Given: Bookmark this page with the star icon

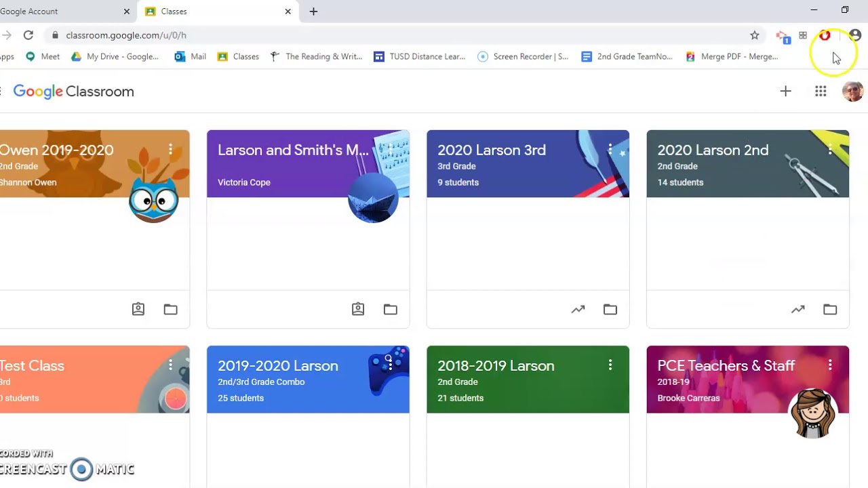Looking at the screenshot, I should pyautogui.click(x=754, y=35).
